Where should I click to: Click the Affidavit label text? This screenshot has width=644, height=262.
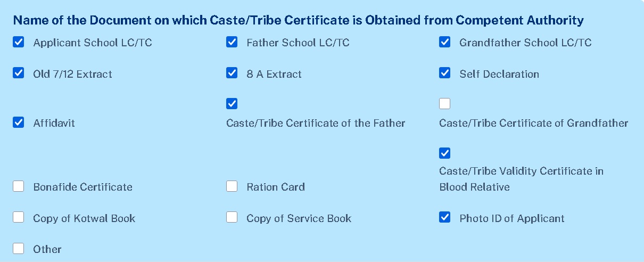[x=54, y=123]
